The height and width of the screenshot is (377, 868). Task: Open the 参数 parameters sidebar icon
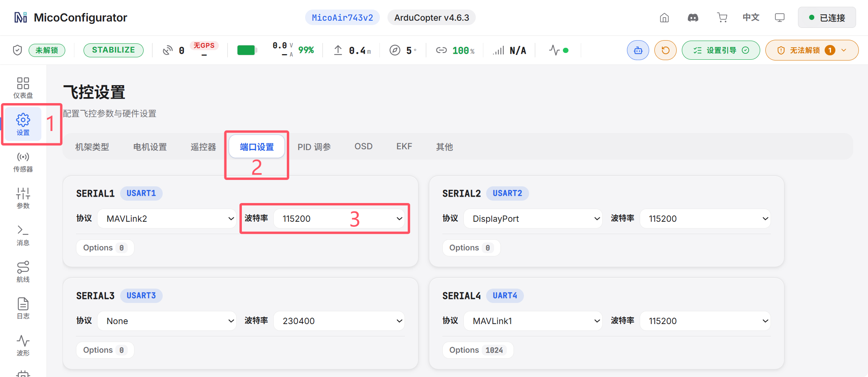pyautogui.click(x=23, y=198)
